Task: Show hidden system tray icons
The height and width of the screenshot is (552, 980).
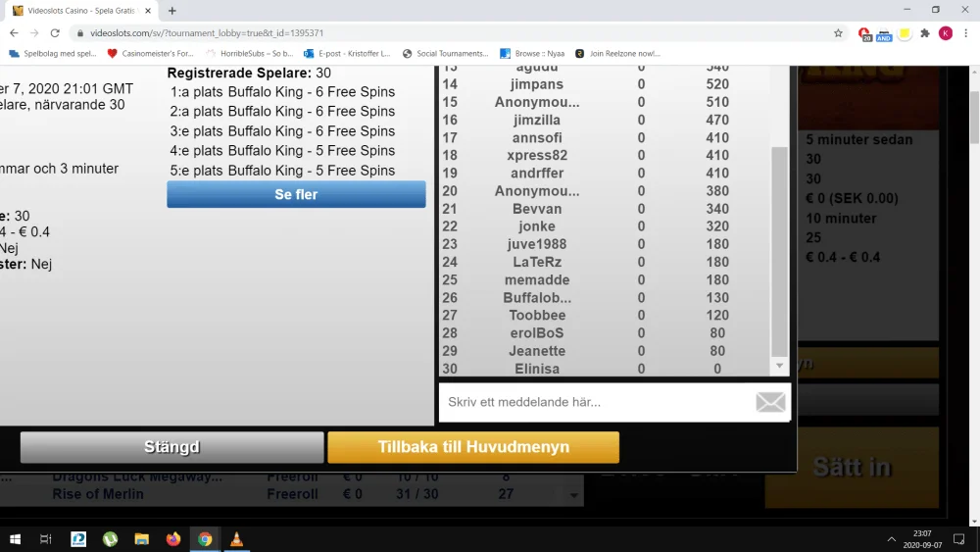Action: pos(891,539)
